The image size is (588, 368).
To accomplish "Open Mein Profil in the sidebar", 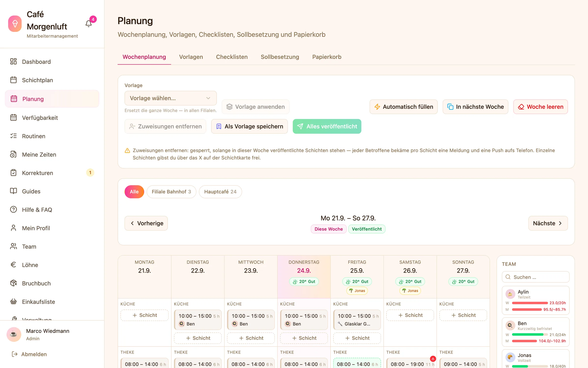I will point(52,228).
